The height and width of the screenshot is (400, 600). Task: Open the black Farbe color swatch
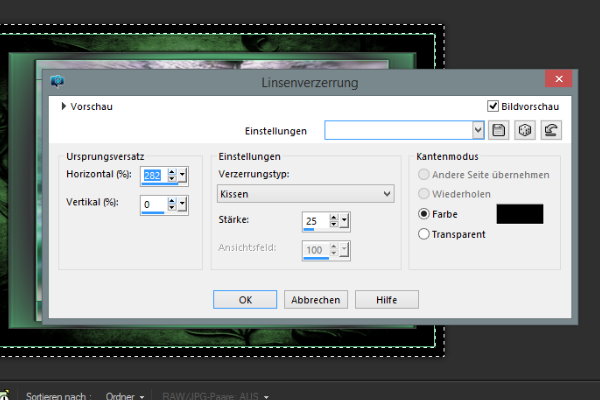coord(519,214)
